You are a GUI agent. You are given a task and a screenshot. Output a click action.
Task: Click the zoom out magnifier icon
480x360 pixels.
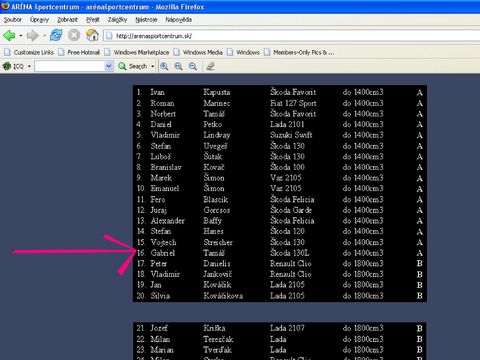click(x=193, y=66)
